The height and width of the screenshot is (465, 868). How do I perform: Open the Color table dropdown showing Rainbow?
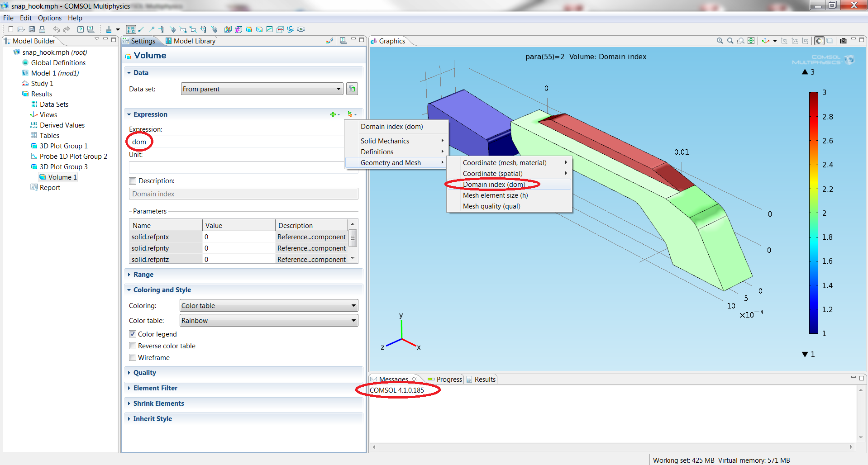click(x=268, y=321)
